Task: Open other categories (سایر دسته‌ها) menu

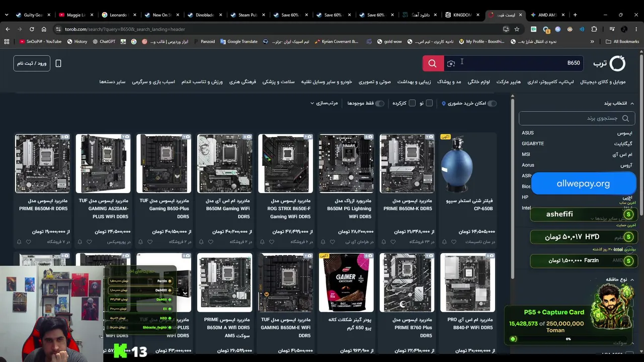Action: 112,82
